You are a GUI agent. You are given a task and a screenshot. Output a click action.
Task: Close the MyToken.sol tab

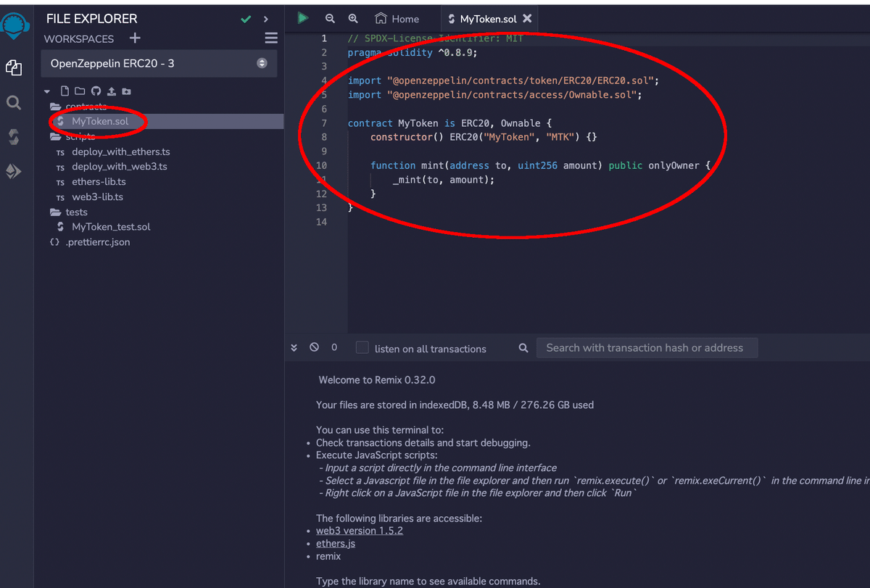point(527,19)
